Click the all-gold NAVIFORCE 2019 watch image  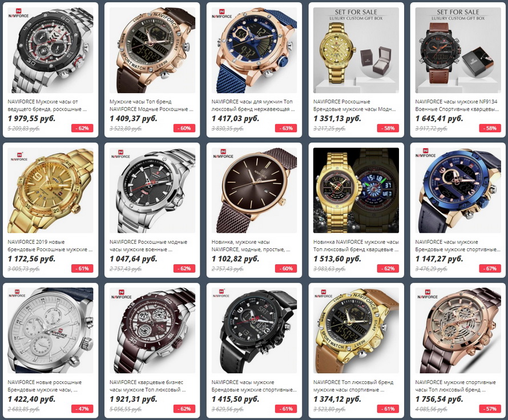point(50,191)
